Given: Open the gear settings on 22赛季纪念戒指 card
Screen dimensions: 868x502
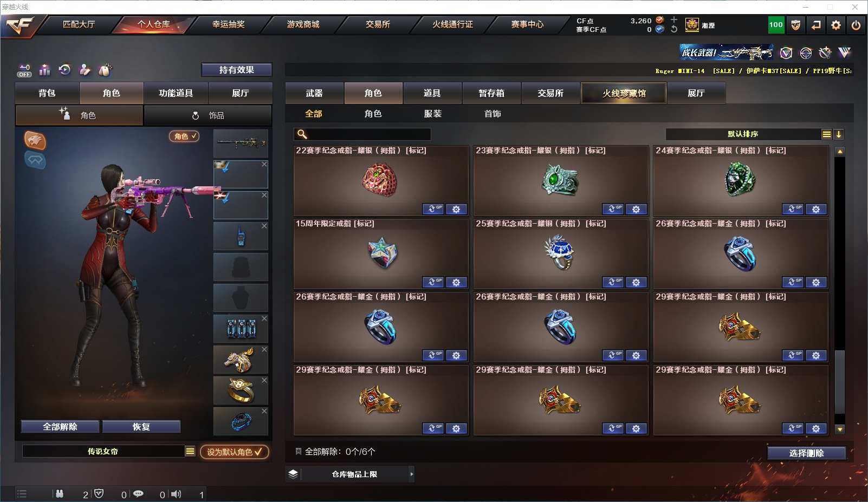Looking at the screenshot, I should (456, 209).
